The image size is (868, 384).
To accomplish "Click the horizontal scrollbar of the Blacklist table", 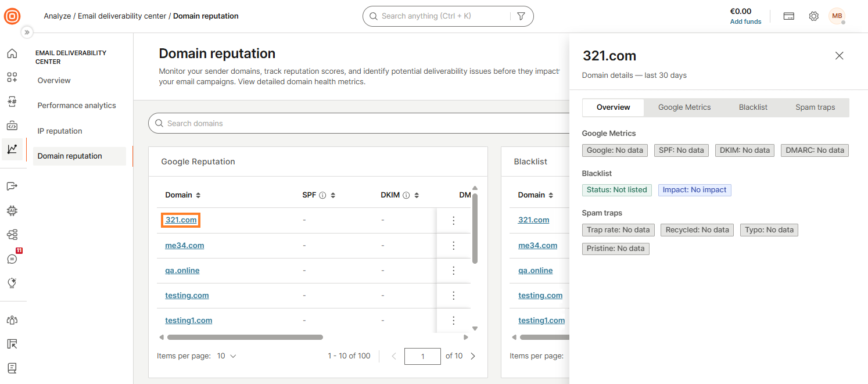I will pyautogui.click(x=545, y=337).
